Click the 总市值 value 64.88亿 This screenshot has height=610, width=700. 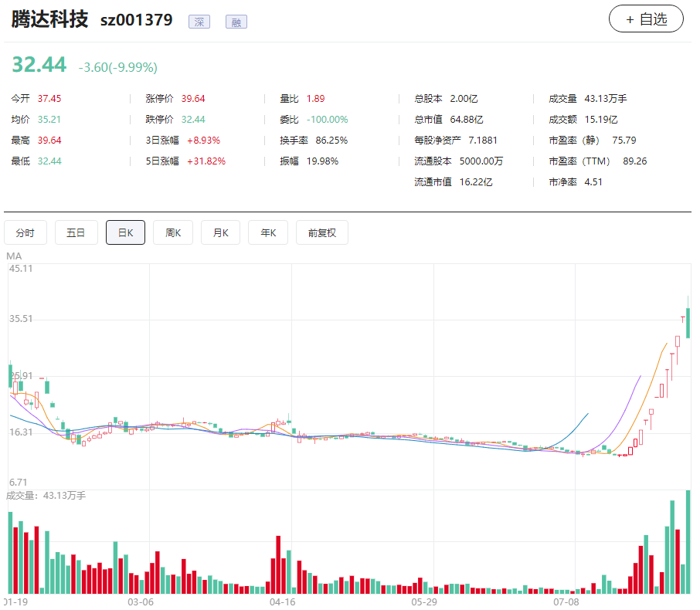(467, 120)
